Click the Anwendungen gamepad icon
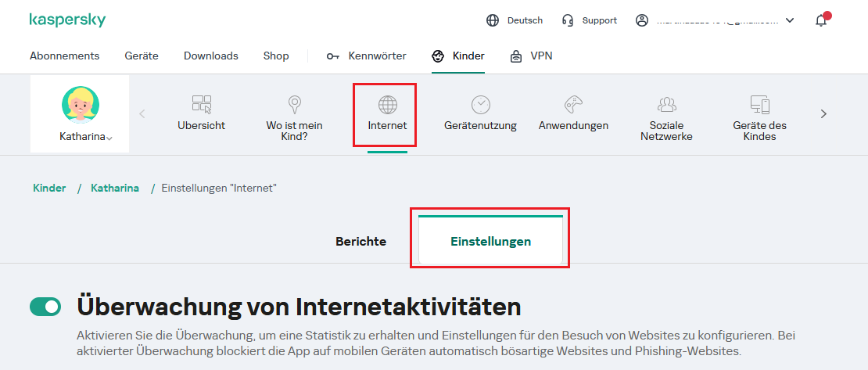Image resolution: width=868 pixels, height=370 pixels. click(x=573, y=104)
